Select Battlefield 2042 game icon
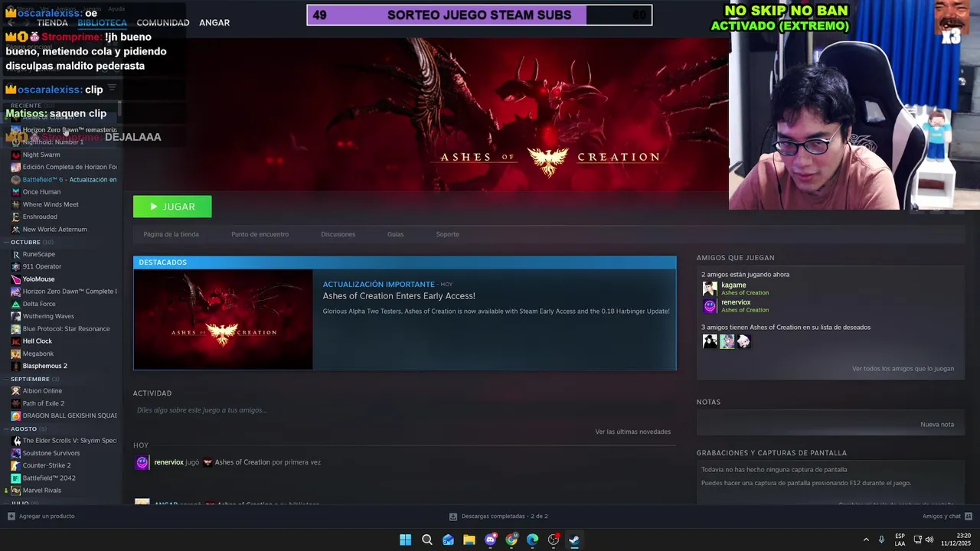Screen dimensions: 980x551 pyautogui.click(x=15, y=478)
